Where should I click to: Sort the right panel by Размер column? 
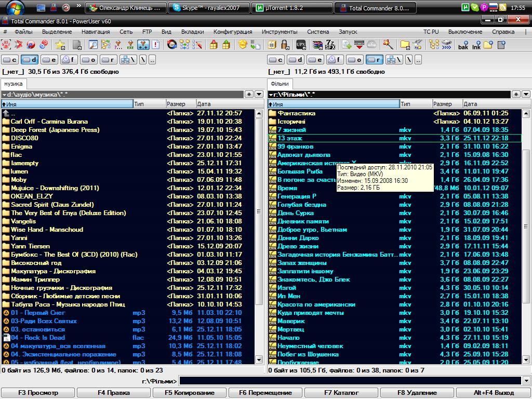click(447, 104)
